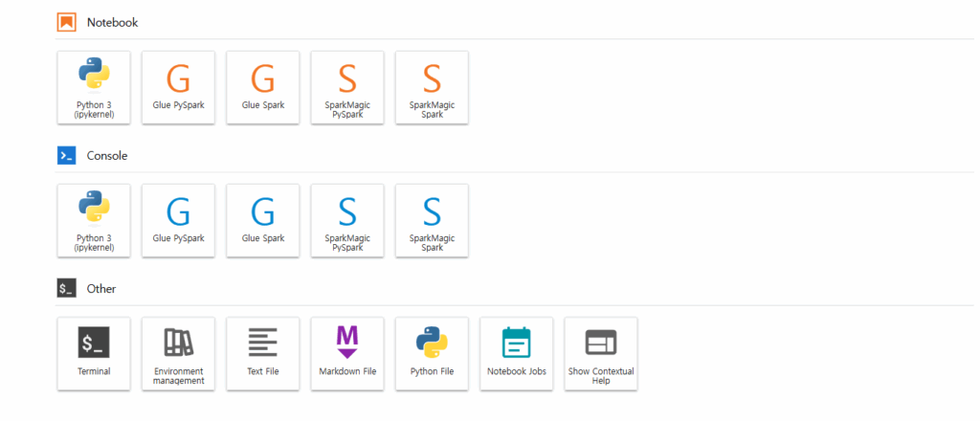Launch Glue PySpark console
The image size is (980, 421).
point(178,220)
